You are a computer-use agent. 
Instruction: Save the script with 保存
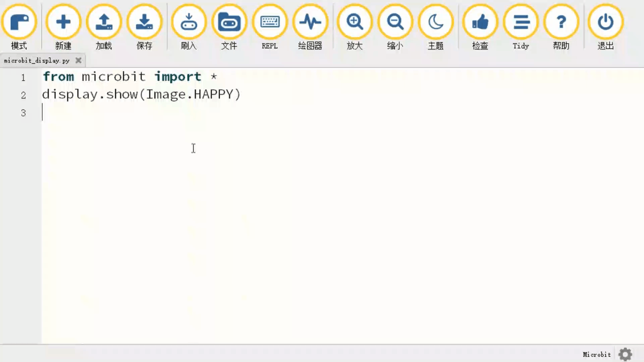tap(144, 27)
